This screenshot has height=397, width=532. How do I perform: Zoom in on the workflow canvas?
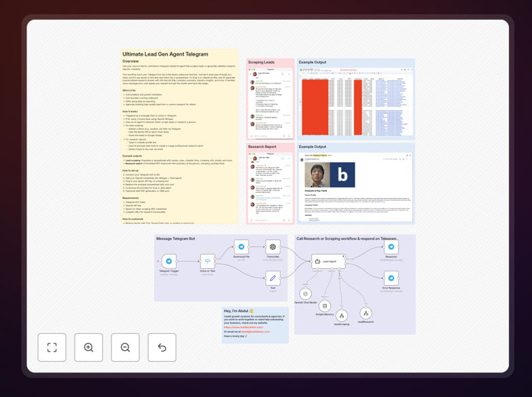88,347
